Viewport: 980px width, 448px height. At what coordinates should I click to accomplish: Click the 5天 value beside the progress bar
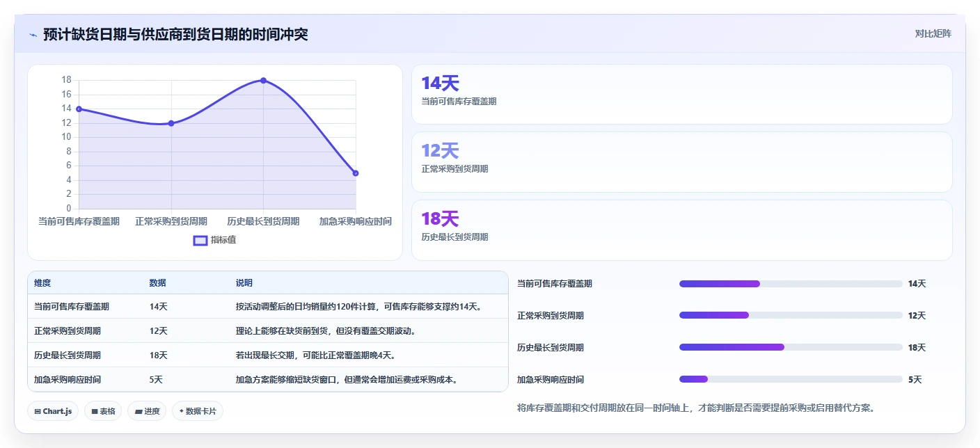tap(915, 380)
